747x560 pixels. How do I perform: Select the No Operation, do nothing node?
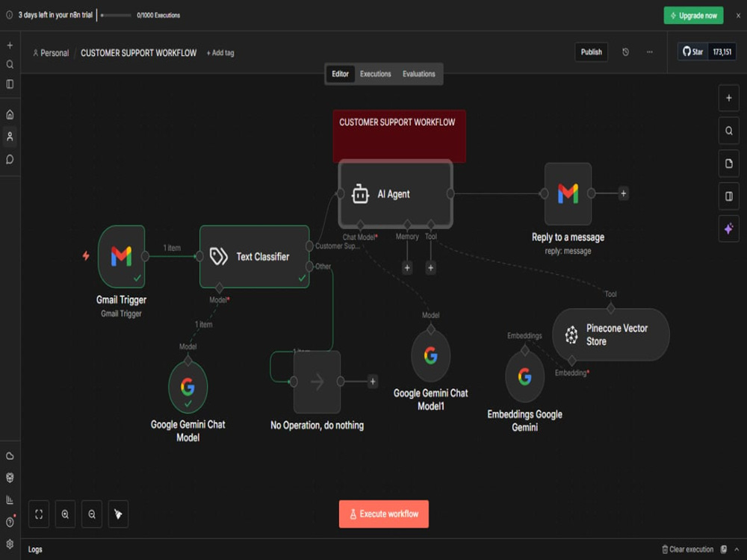pyautogui.click(x=317, y=382)
